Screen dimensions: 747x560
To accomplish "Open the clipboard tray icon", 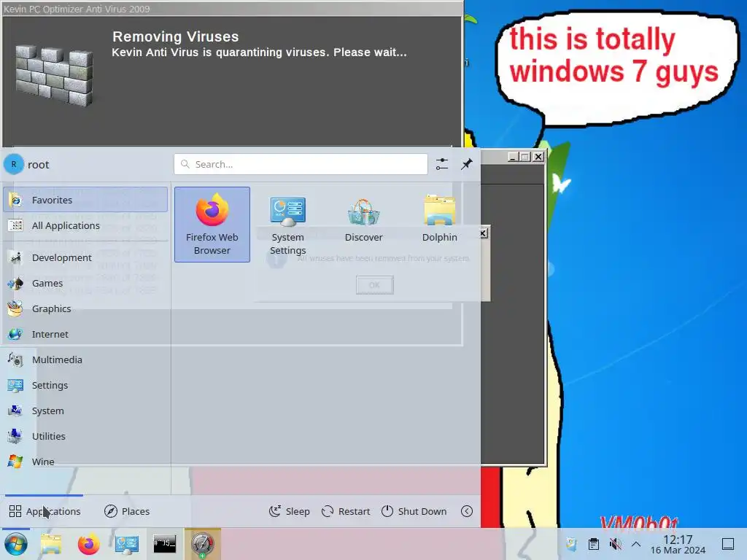I will click(x=594, y=544).
